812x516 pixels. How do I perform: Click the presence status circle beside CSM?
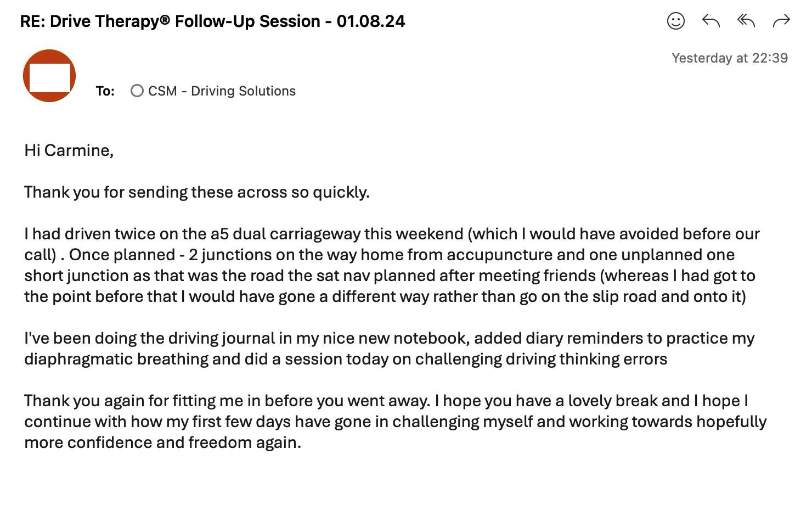click(137, 91)
